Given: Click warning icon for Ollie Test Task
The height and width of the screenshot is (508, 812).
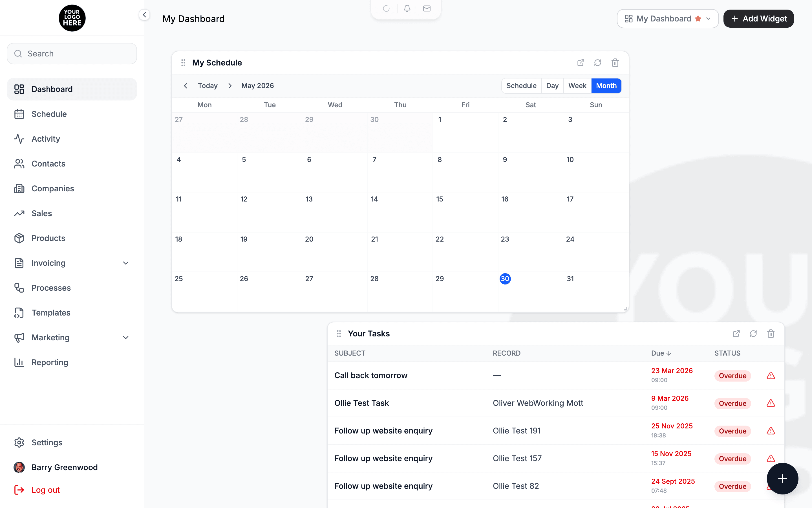Looking at the screenshot, I should pos(771,403).
